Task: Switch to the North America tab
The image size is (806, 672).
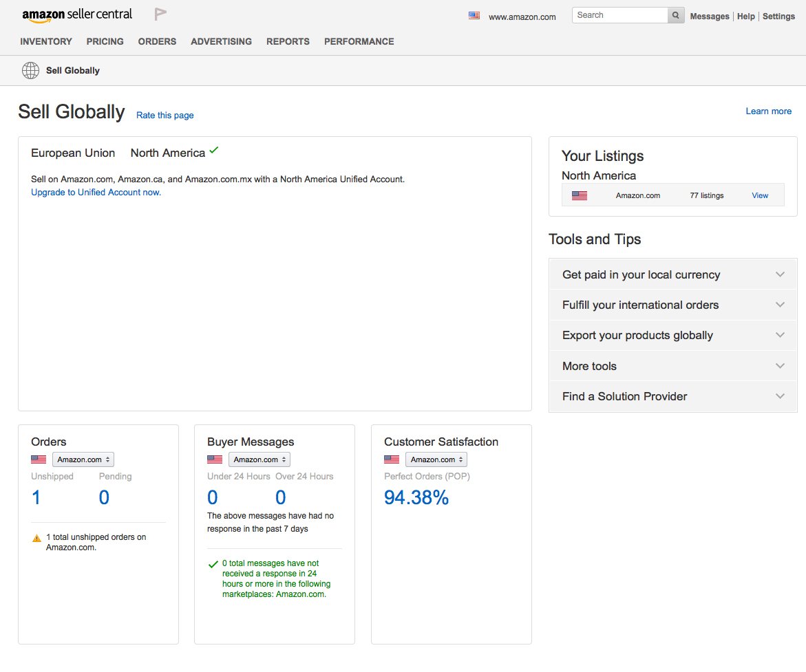Action: coord(168,153)
